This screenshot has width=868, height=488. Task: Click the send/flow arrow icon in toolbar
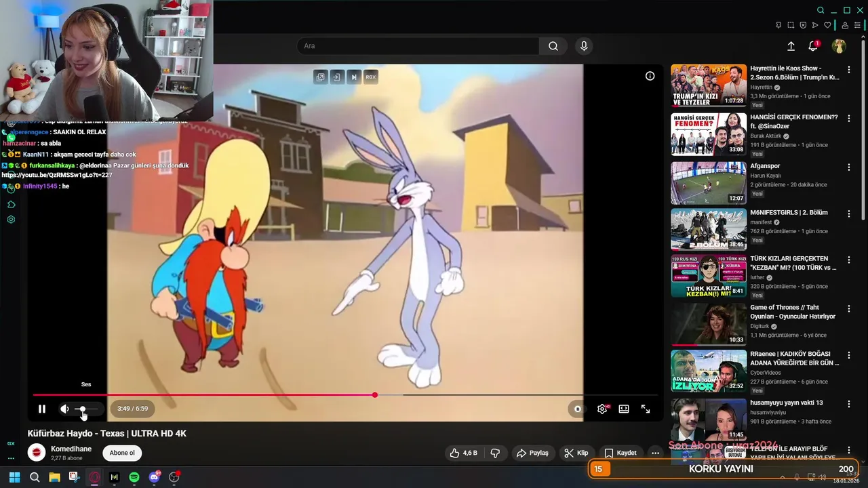tap(815, 25)
